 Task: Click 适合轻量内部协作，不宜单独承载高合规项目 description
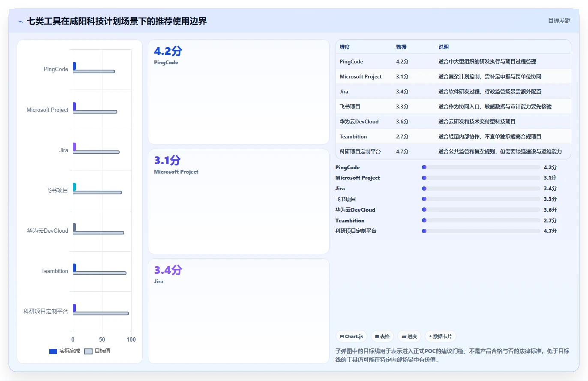[489, 137]
